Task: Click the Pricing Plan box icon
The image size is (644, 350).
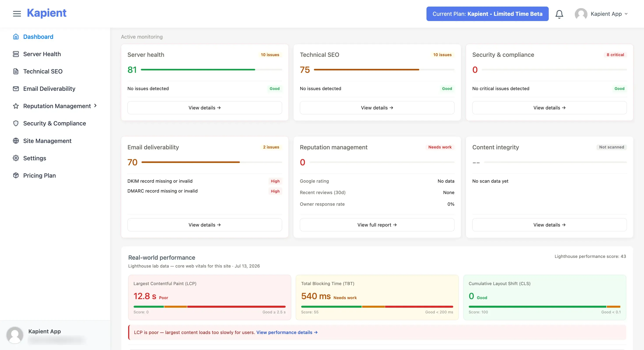Action: pyautogui.click(x=16, y=175)
